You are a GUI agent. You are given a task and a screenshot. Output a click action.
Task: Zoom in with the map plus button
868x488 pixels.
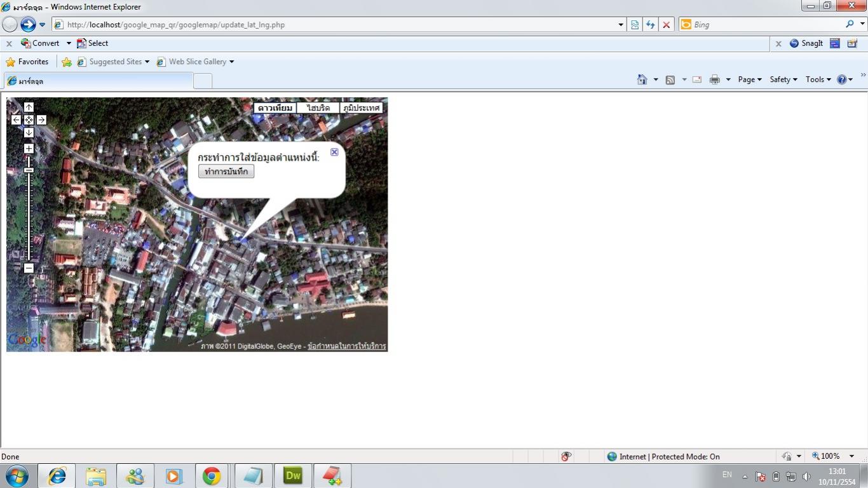click(29, 149)
